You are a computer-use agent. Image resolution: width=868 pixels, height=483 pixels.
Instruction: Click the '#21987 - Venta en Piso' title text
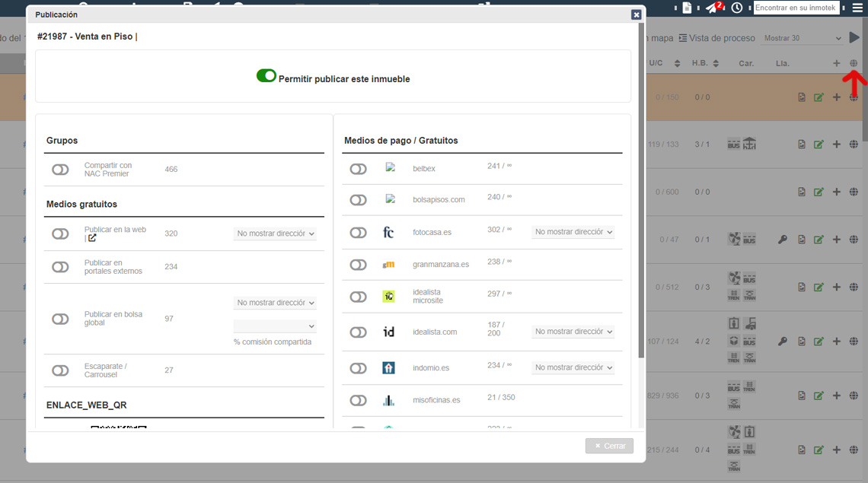(x=85, y=37)
